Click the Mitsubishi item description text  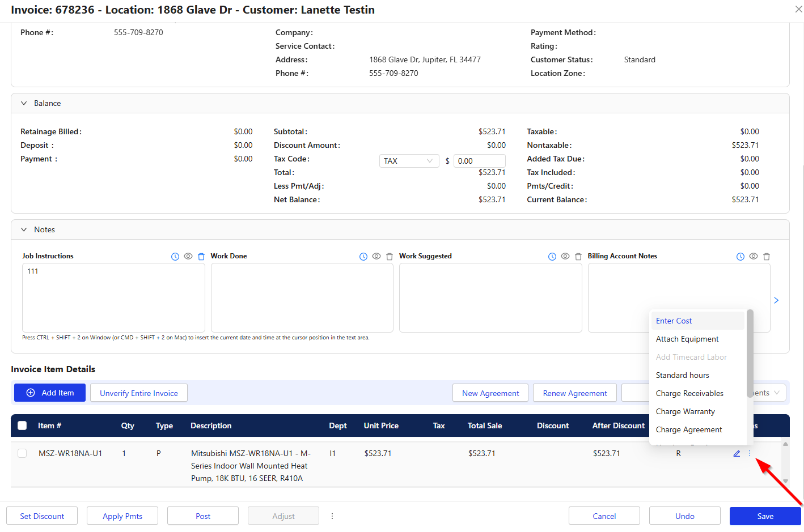251,466
